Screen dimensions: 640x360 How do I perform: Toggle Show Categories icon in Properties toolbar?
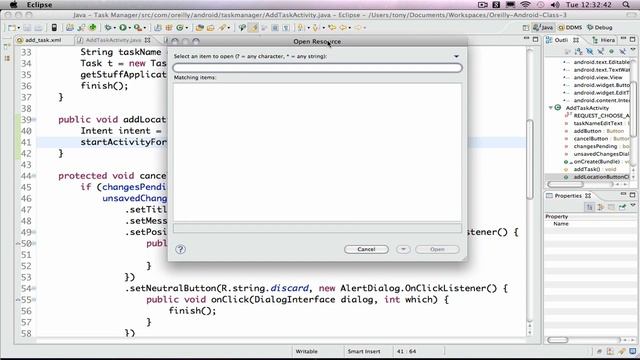coord(590,207)
